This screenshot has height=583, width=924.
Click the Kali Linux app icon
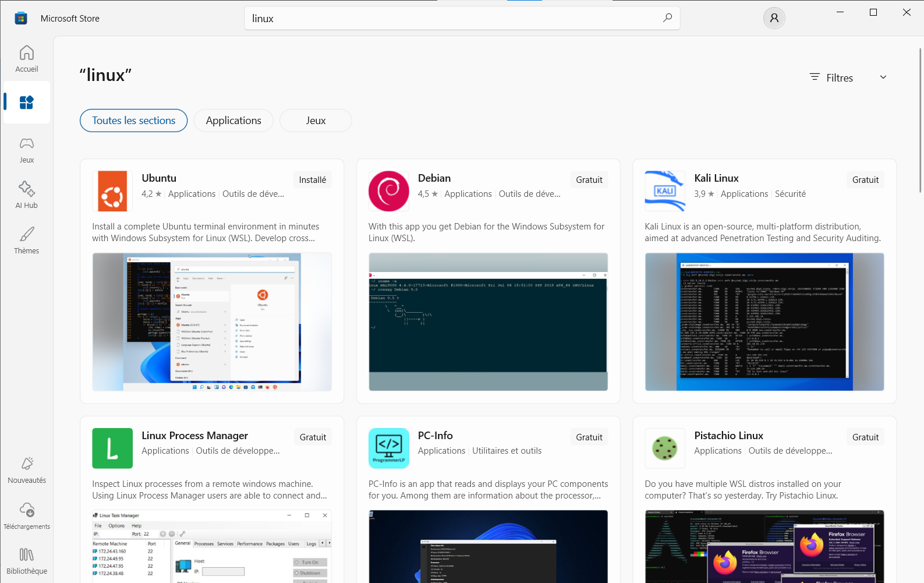point(665,191)
